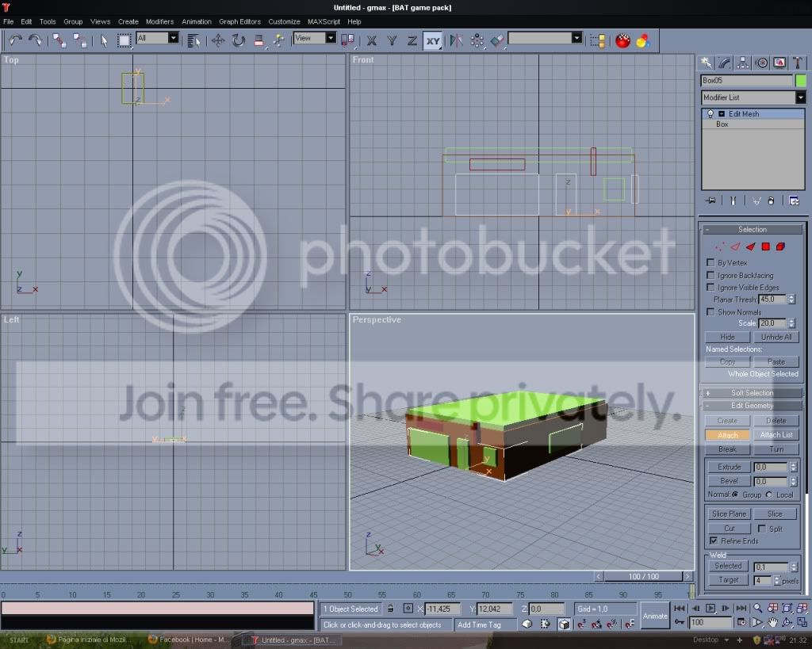The image size is (812, 649).
Task: Toggle the Split checkbox
Action: 762,529
